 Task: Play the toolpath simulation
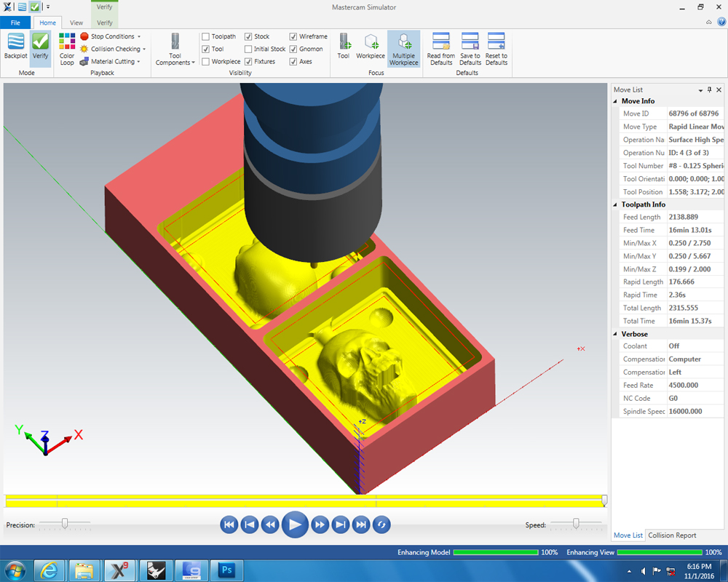click(295, 525)
